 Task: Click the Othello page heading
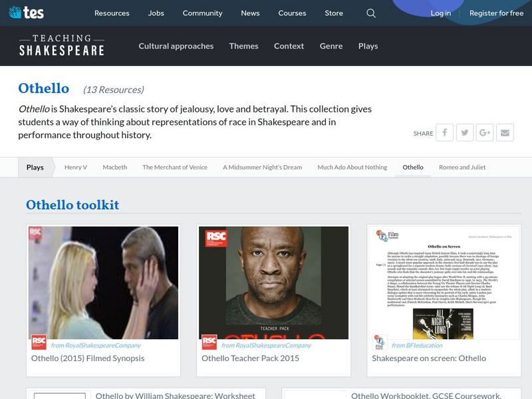point(44,88)
